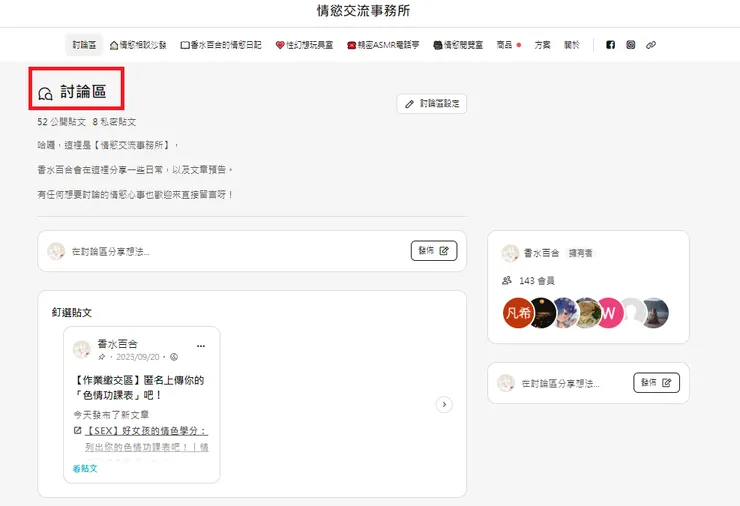
Task: Open the Instagram icon in the navigation bar
Action: 631,45
